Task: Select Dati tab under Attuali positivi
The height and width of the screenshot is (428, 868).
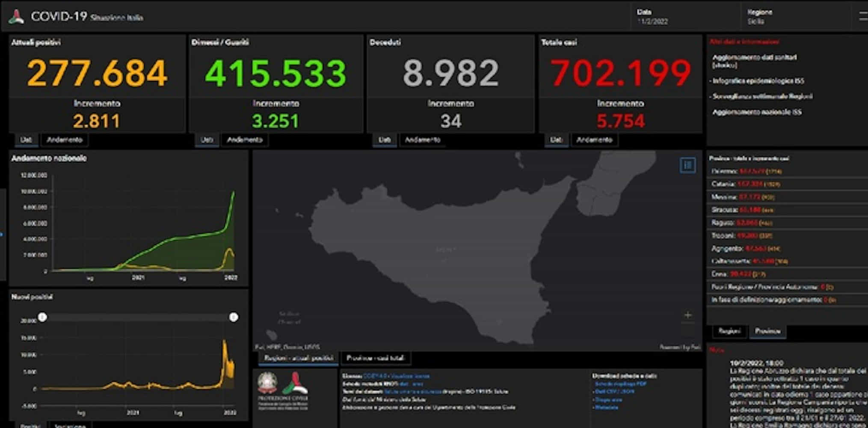Action: [26, 140]
